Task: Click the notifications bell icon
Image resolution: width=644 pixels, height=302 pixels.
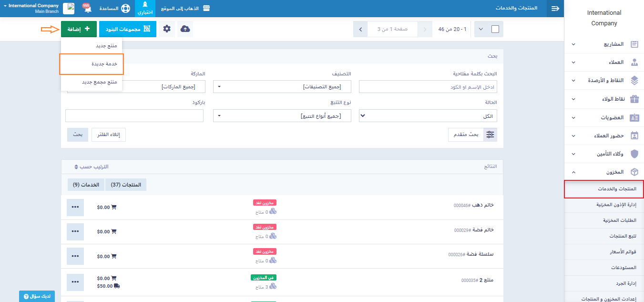Action: point(87,9)
